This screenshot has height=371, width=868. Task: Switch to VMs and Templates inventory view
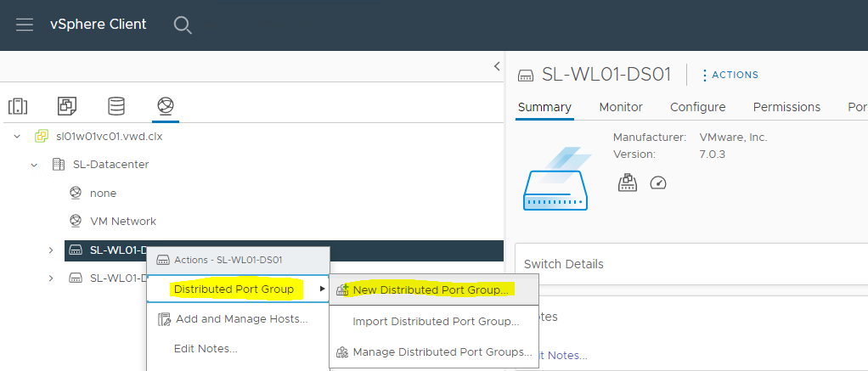(67, 106)
